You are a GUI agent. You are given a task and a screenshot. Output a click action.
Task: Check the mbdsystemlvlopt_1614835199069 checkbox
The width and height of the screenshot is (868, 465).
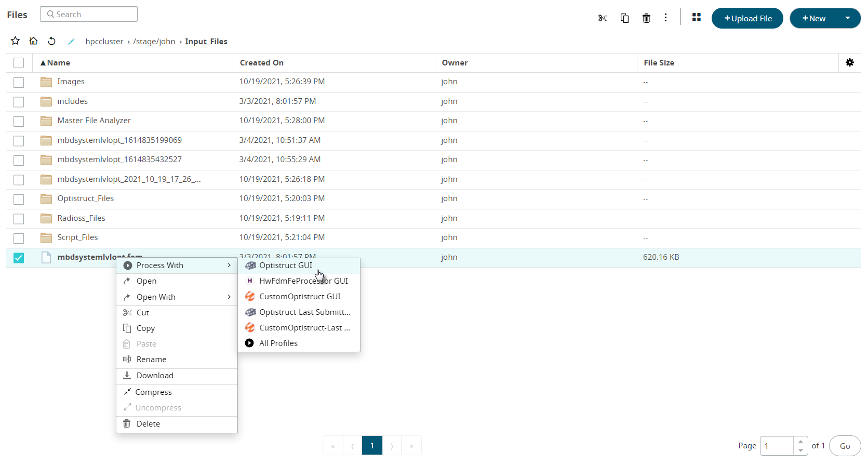click(x=19, y=141)
